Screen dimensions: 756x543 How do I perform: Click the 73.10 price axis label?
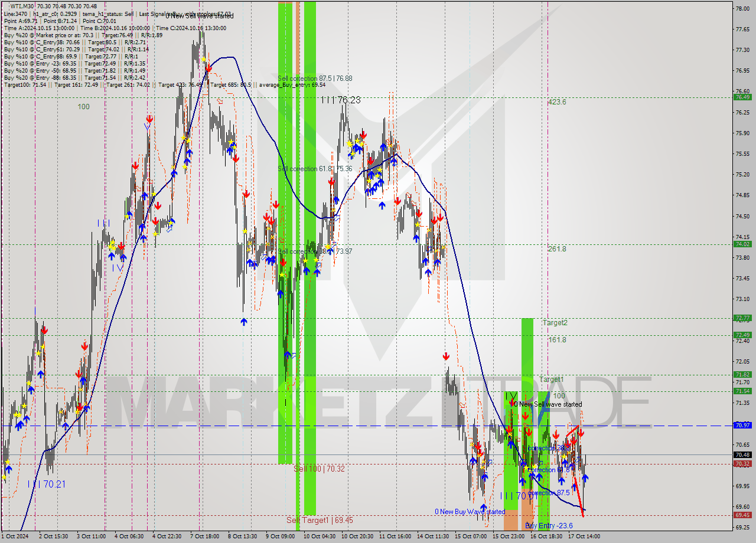tap(742, 299)
